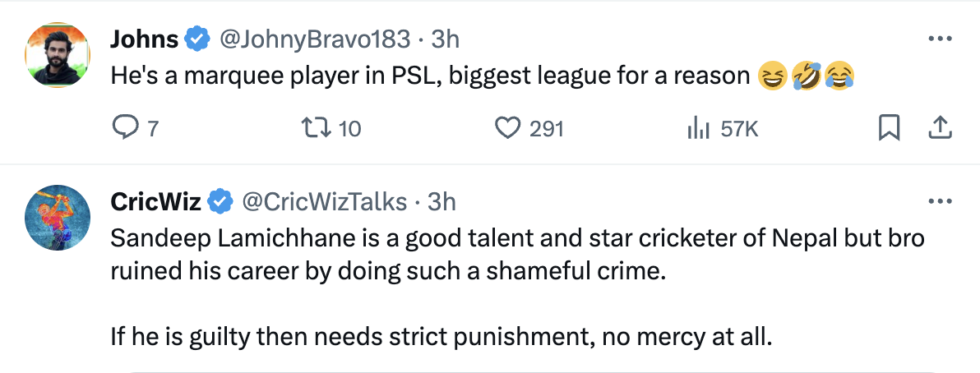
Task: Click the verified badge next to Johns
Action: pos(195,39)
